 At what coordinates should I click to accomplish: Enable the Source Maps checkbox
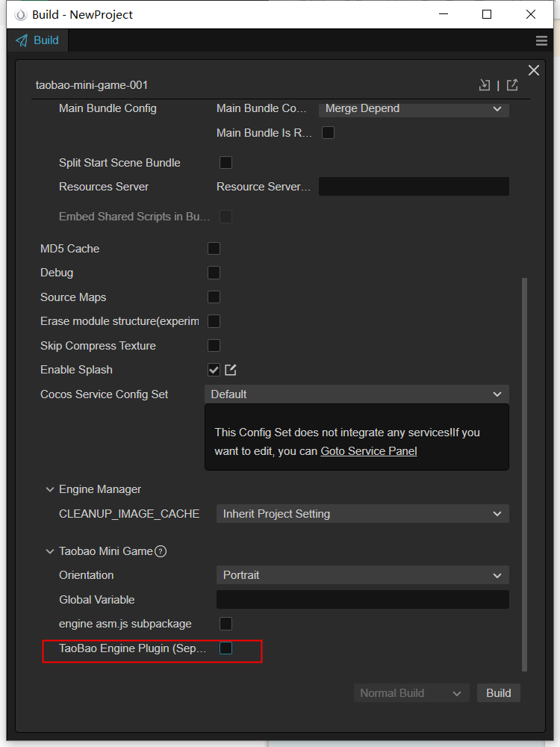[214, 297]
